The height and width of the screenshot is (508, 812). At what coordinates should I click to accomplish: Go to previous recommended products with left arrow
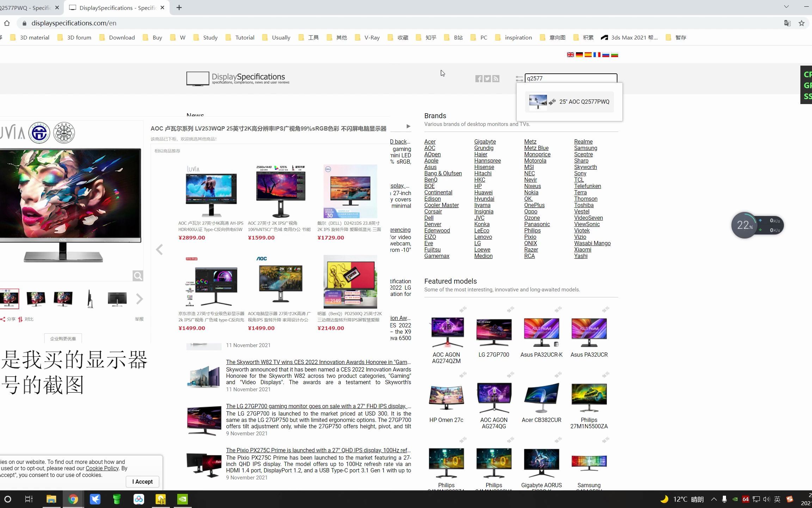click(x=159, y=249)
